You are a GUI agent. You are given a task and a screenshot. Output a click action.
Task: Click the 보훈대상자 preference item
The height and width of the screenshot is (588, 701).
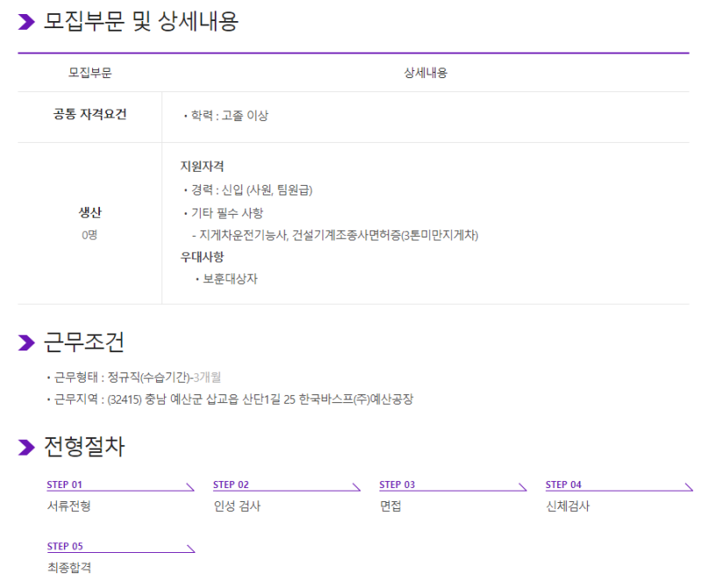point(230,279)
